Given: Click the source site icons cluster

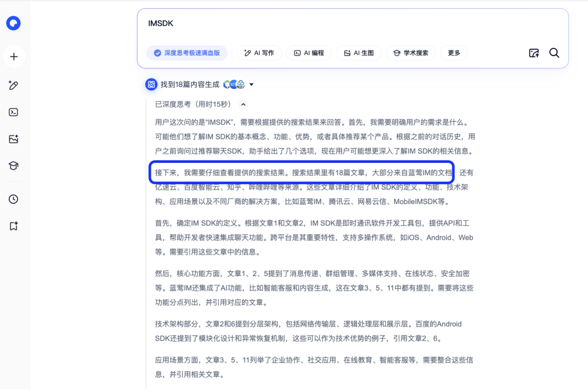Looking at the screenshot, I should (x=234, y=84).
